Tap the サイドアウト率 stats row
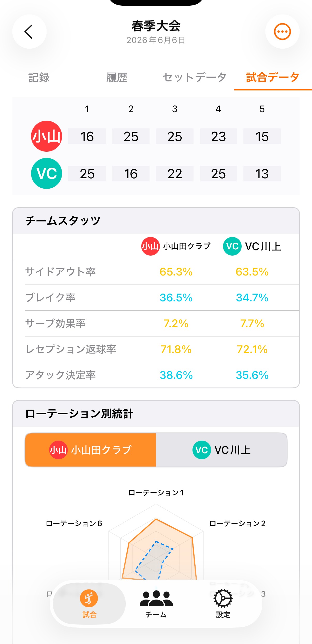The image size is (312, 644). point(156,272)
